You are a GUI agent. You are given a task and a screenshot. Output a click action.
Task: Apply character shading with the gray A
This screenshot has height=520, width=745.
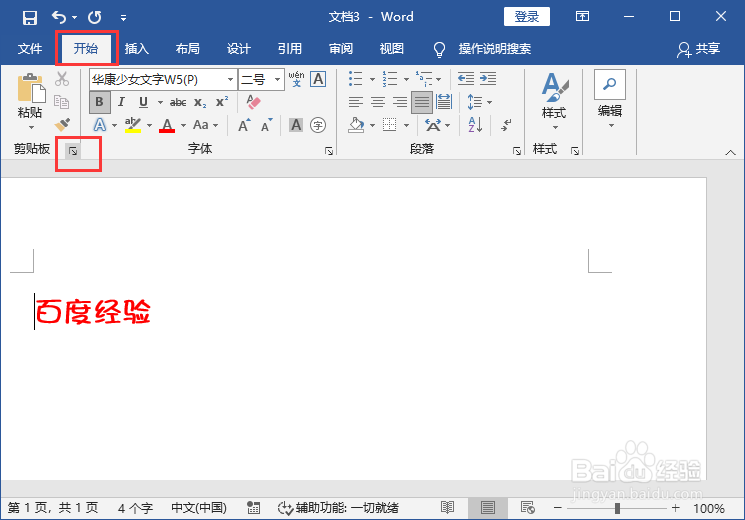tap(296, 125)
